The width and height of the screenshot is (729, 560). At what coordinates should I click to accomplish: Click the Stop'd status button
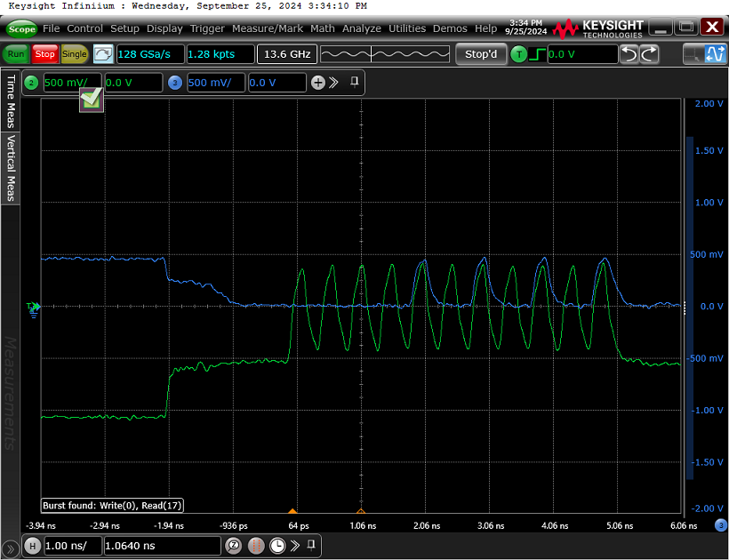(481, 54)
